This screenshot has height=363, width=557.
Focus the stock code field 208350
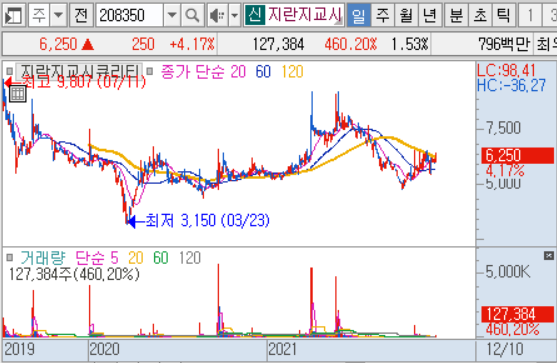coord(129,15)
